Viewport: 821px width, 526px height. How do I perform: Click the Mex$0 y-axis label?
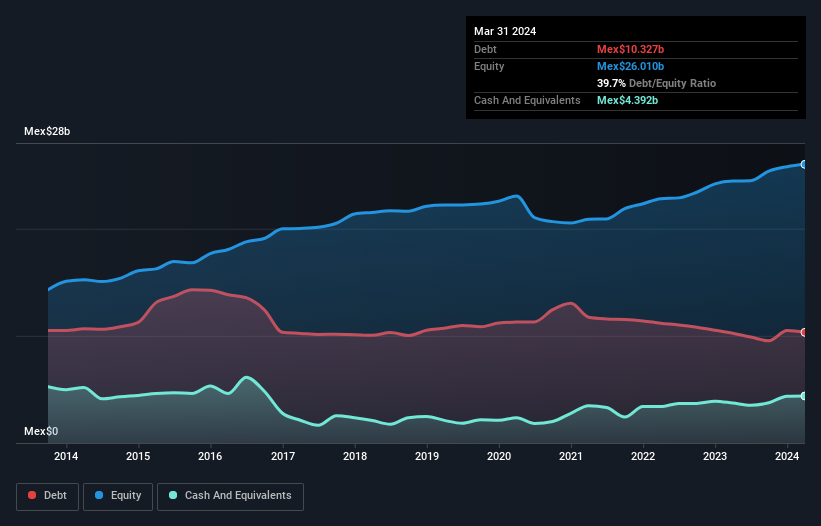[42, 431]
